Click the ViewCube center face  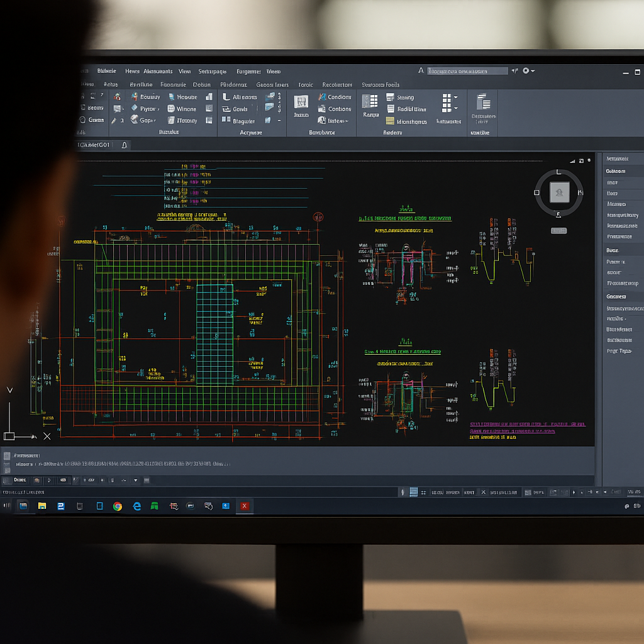559,192
